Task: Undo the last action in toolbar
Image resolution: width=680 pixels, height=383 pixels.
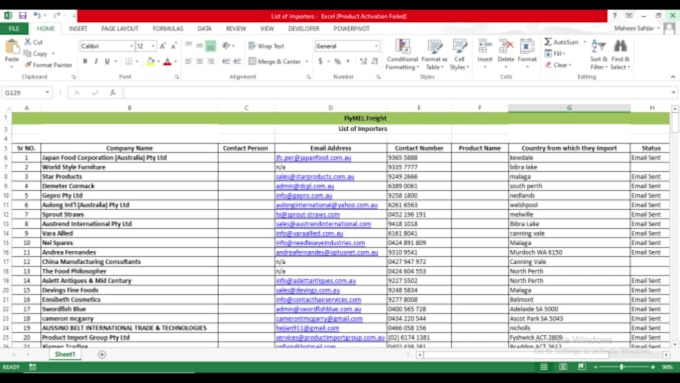Action: tap(37, 16)
